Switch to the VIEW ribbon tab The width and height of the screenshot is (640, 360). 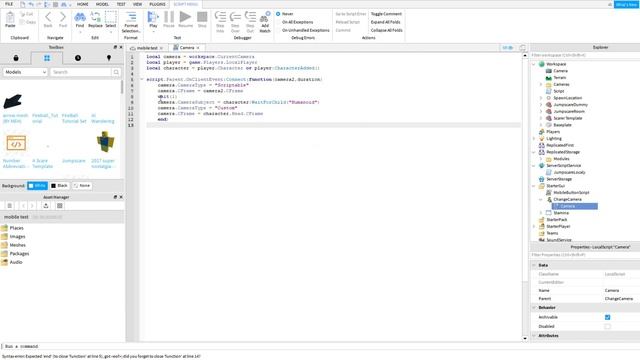(x=138, y=4)
